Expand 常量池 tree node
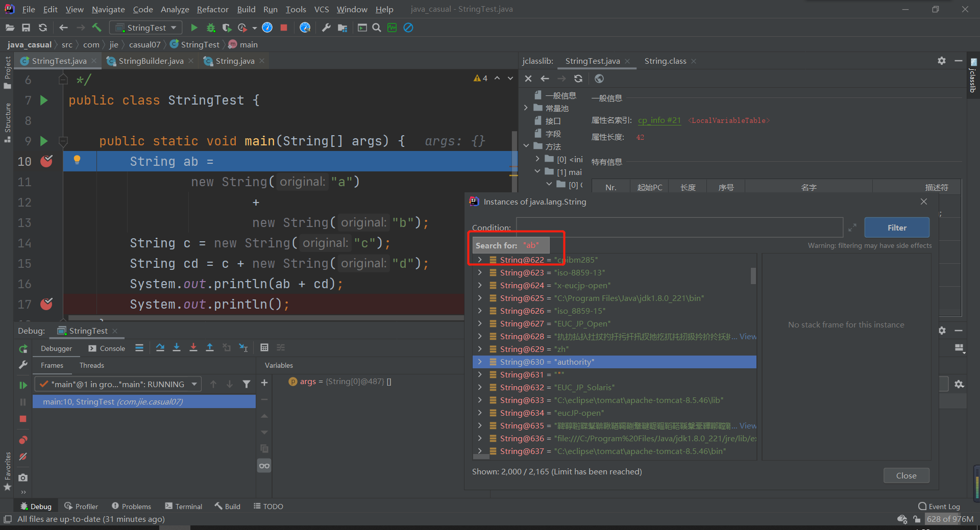 point(526,108)
